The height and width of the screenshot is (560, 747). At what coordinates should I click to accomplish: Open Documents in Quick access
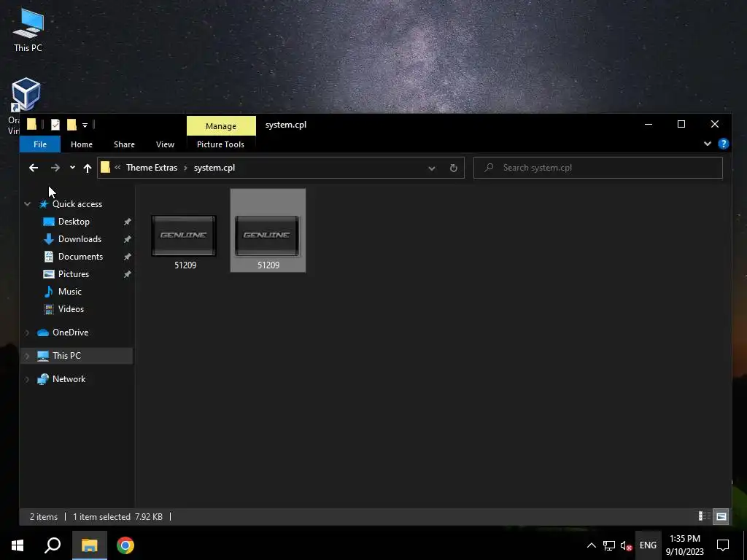click(x=80, y=257)
